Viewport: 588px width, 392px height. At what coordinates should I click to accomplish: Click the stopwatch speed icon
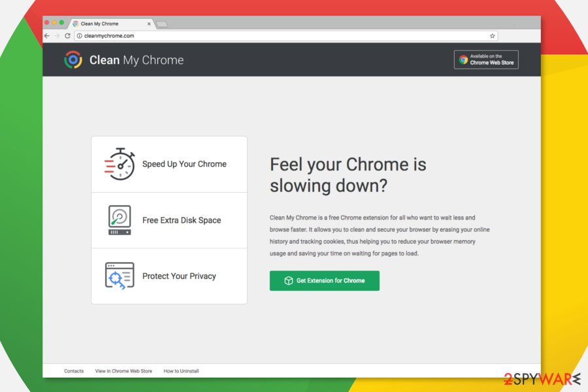pyautogui.click(x=120, y=164)
